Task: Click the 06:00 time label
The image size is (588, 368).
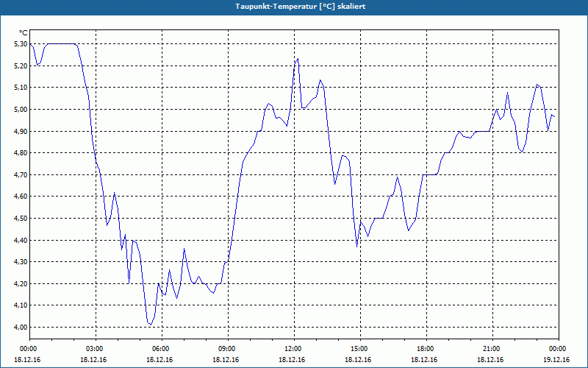Action: coord(162,349)
